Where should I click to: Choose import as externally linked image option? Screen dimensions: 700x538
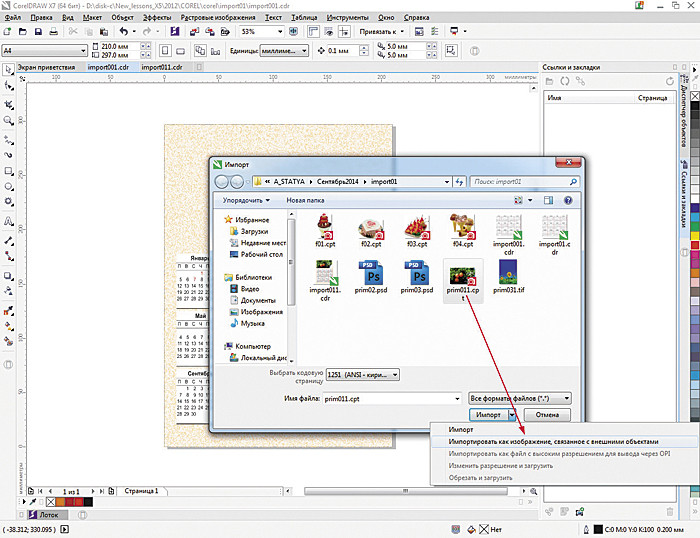click(552, 441)
